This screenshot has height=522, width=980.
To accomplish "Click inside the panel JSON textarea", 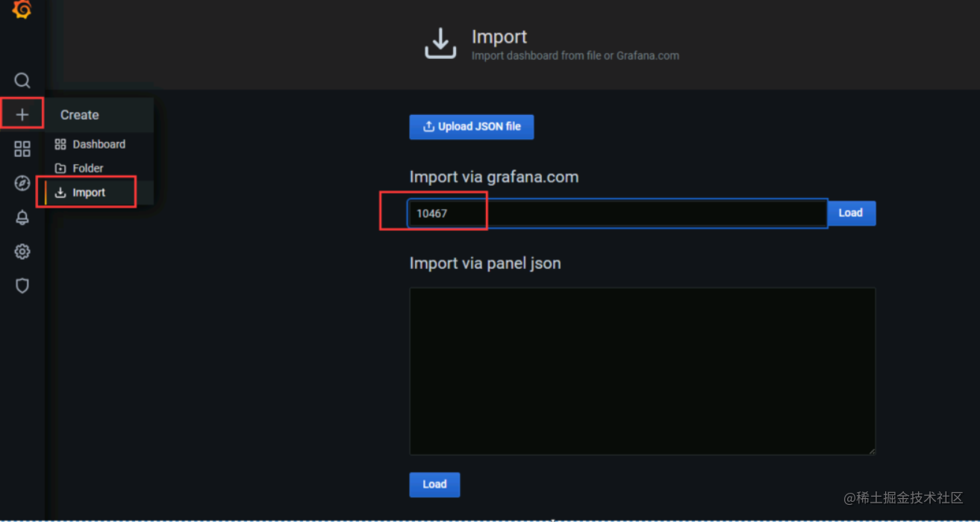I will (x=642, y=371).
